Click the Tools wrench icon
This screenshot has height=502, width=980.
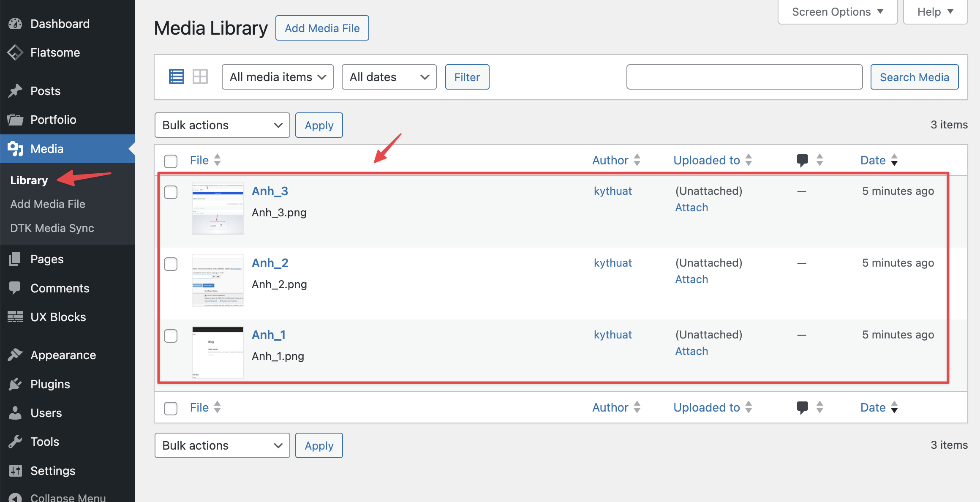pos(15,441)
